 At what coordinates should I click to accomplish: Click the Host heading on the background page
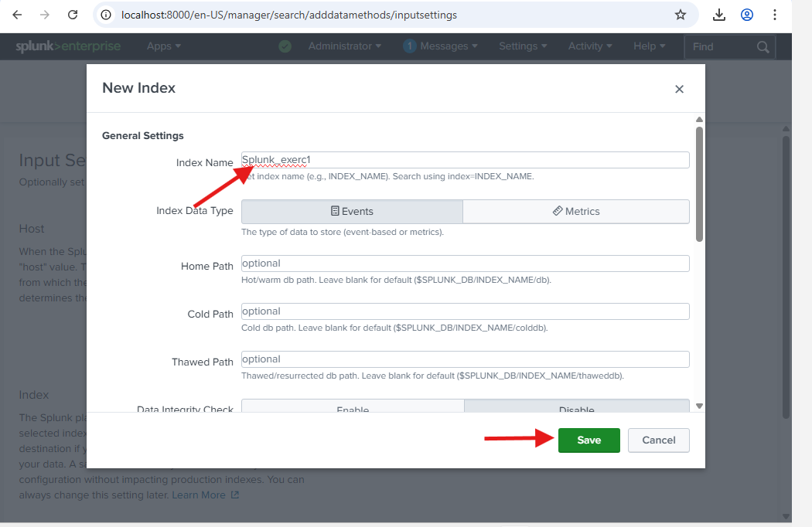tap(32, 229)
